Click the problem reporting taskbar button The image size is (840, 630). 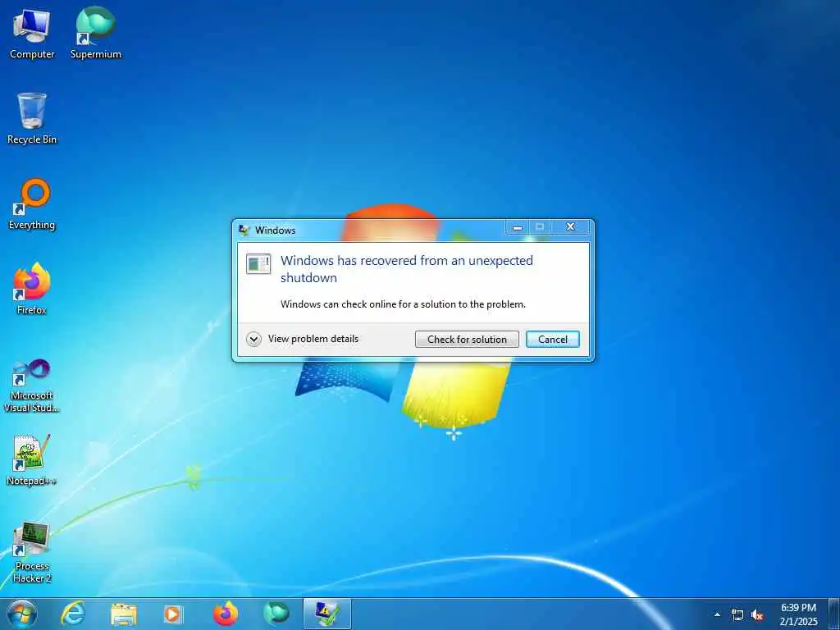[x=326, y=614]
